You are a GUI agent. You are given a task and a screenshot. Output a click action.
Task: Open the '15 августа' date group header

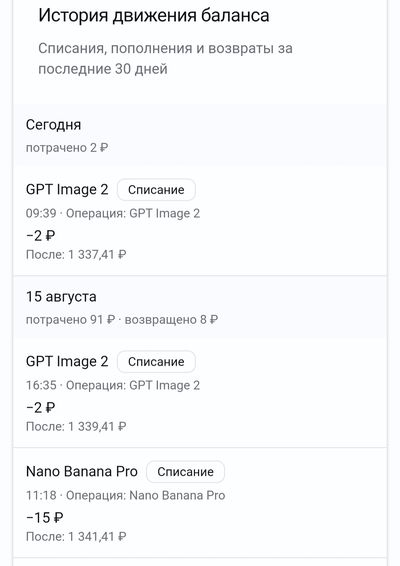point(61,297)
